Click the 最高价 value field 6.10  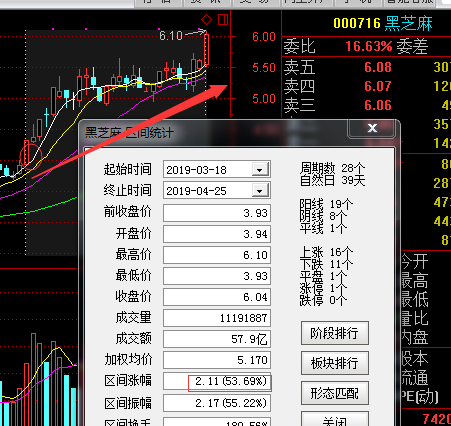tap(217, 255)
